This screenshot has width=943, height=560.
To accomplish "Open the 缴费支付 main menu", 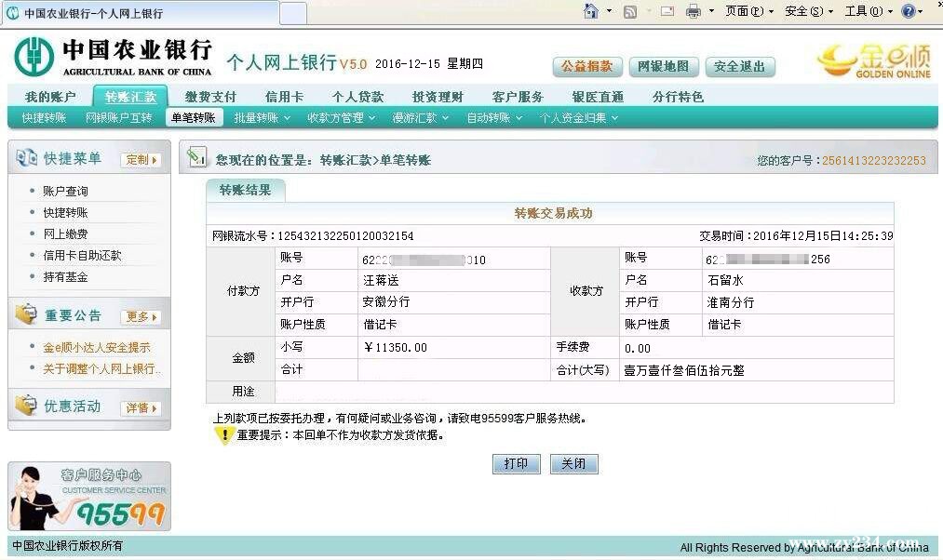I will (210, 97).
